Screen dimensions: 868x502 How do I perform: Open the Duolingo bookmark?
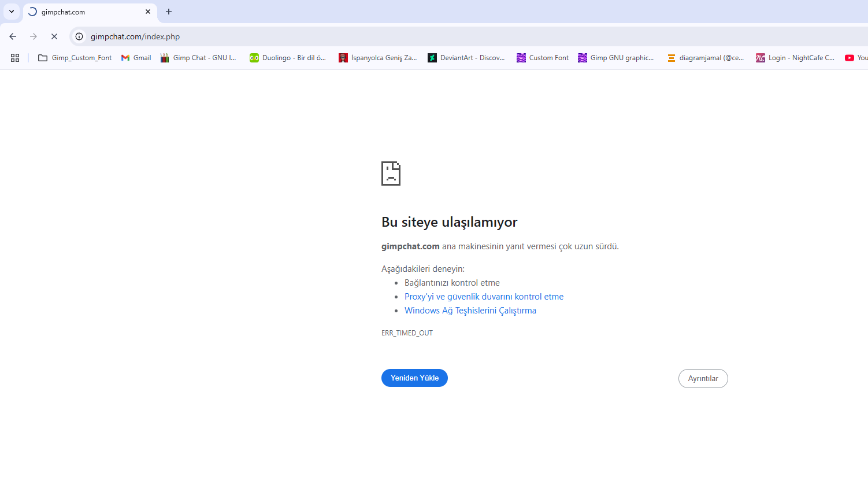288,58
